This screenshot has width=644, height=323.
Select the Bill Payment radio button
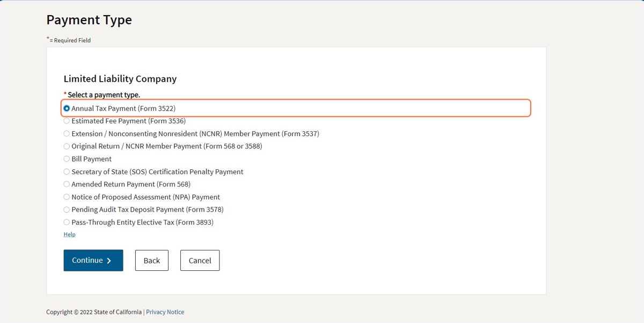click(x=67, y=159)
